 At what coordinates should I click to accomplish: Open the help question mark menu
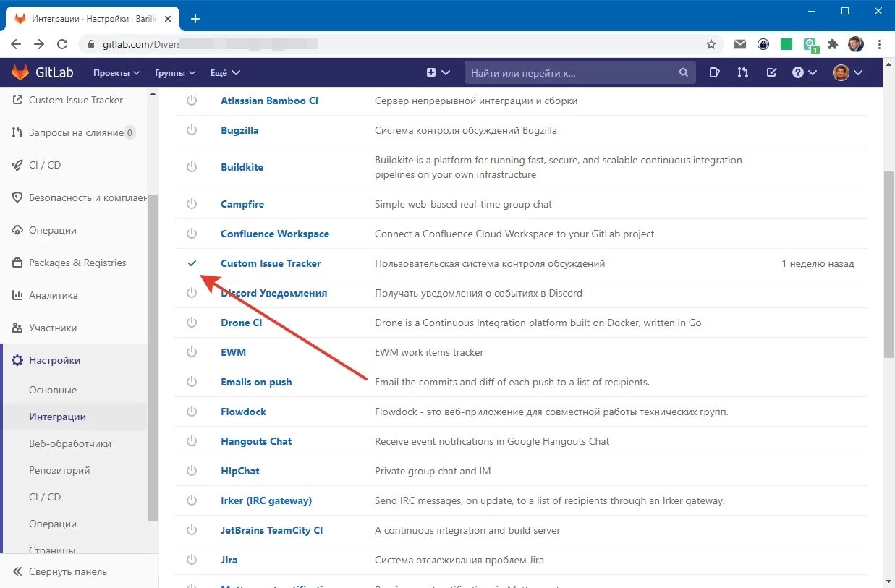[x=804, y=72]
